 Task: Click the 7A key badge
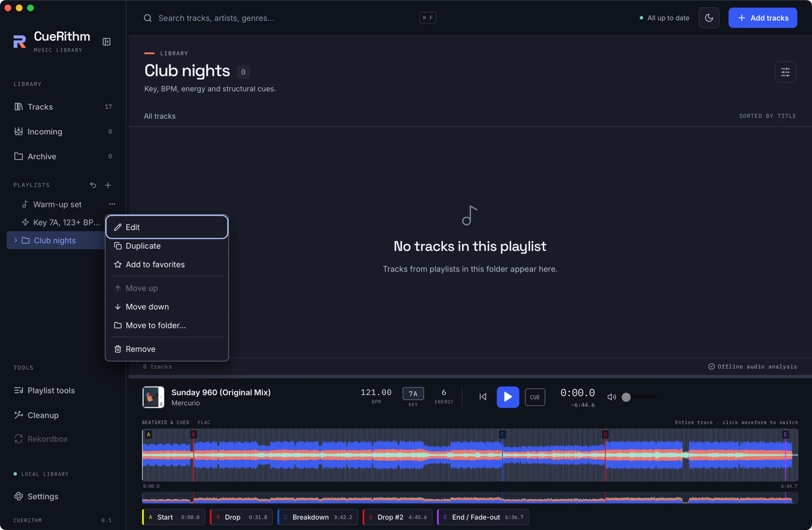coord(413,394)
